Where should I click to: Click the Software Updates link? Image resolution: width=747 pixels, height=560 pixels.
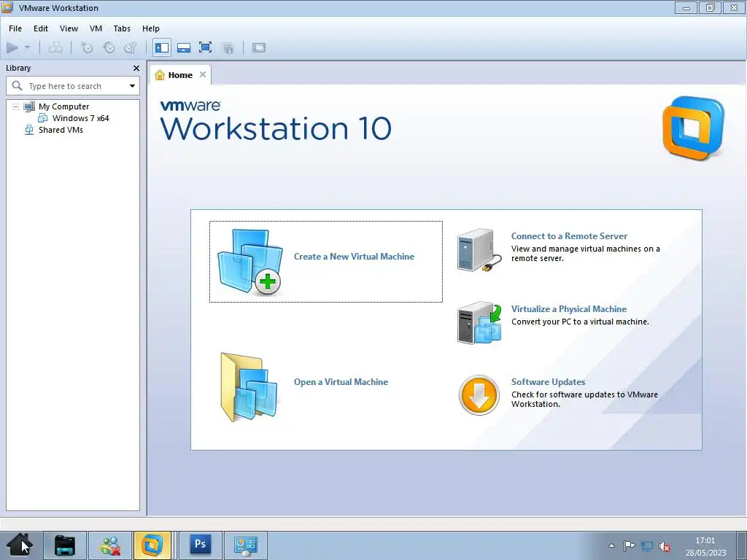click(x=548, y=382)
